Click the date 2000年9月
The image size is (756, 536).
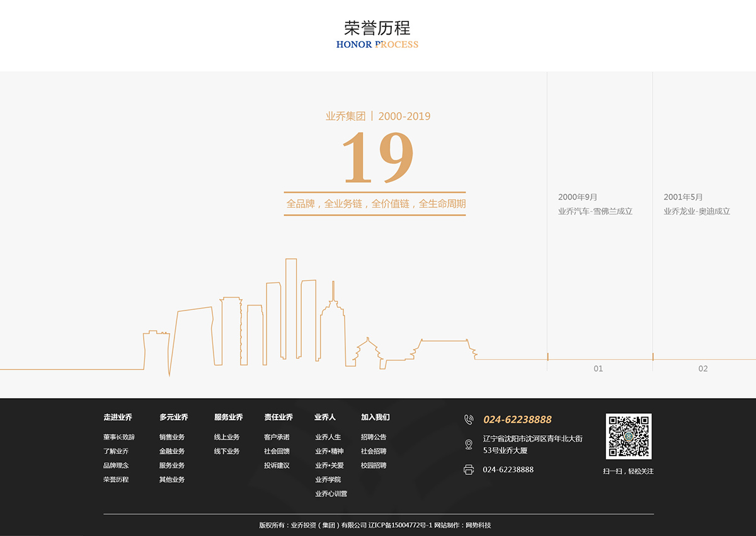click(578, 197)
